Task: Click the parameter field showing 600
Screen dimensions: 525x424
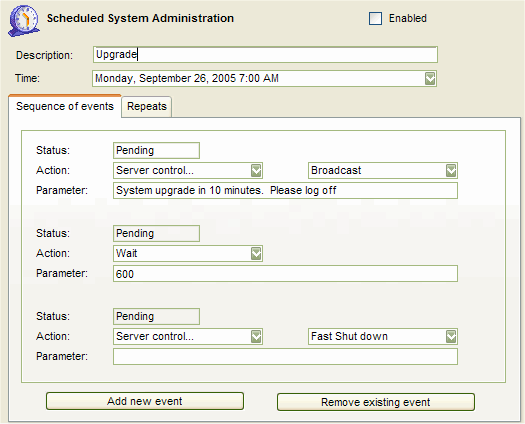Action: (285, 274)
